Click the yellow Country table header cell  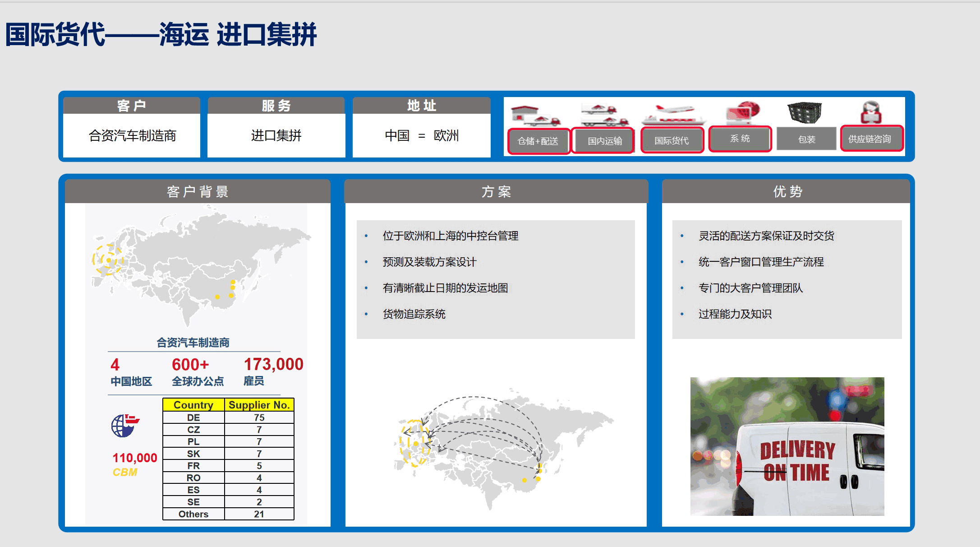pyautogui.click(x=193, y=405)
